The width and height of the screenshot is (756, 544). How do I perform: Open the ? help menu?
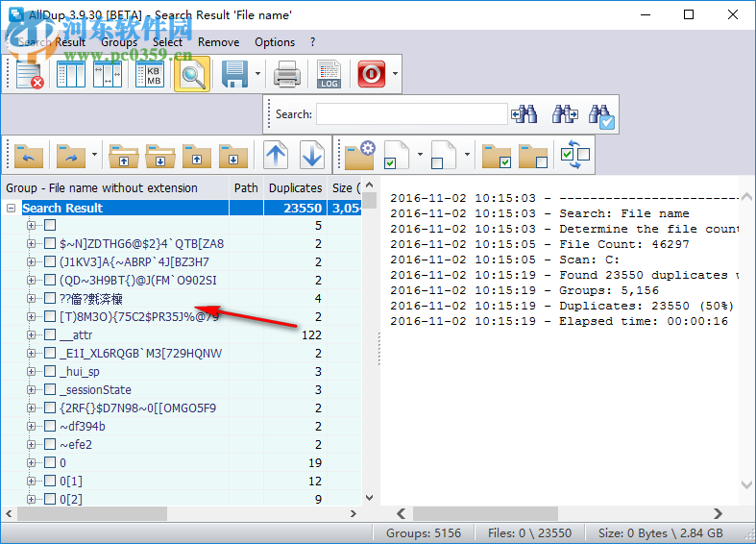coord(313,42)
